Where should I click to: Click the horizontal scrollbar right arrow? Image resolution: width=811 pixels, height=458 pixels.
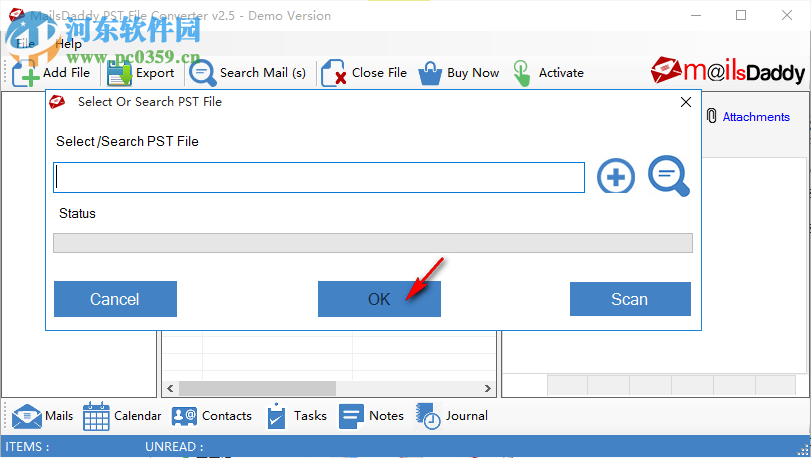[x=488, y=388]
